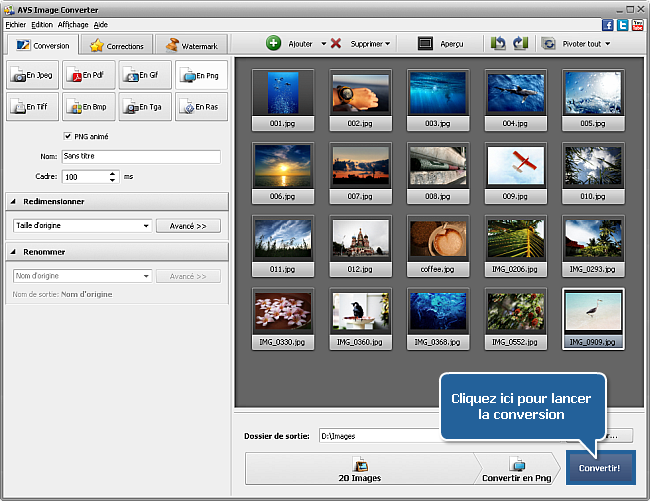The width and height of the screenshot is (650, 501).
Task: Click the rotate left icon in toolbar
Action: tap(498, 44)
